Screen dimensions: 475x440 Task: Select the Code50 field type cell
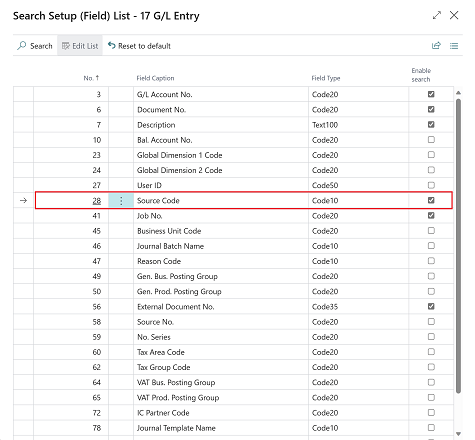click(358, 185)
